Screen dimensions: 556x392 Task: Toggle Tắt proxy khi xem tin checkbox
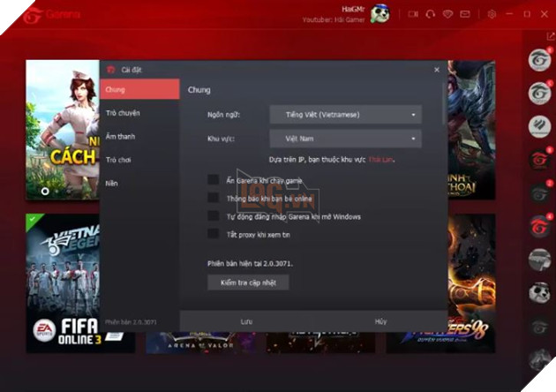click(x=213, y=233)
